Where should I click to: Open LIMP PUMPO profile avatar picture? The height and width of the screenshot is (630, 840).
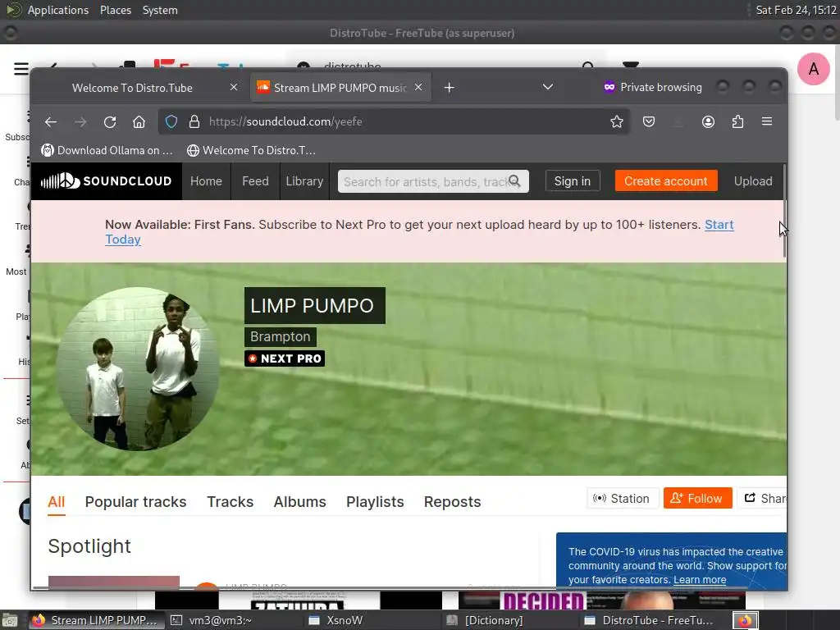[138, 368]
